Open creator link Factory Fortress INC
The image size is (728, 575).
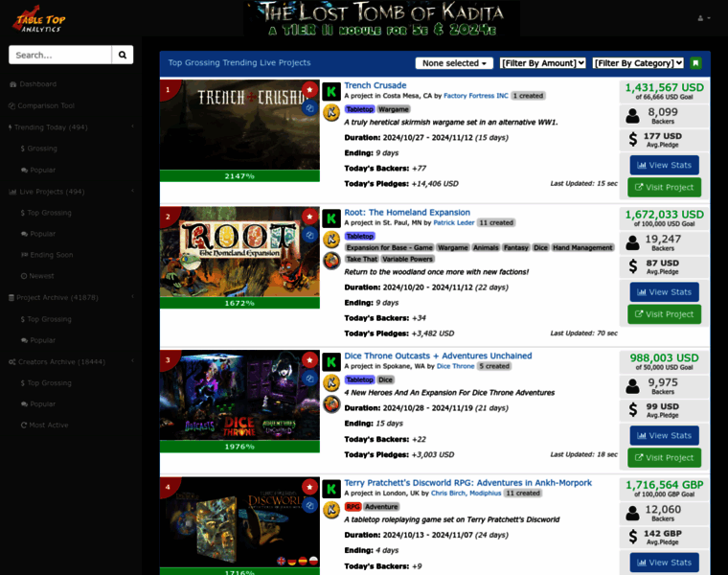click(x=476, y=96)
